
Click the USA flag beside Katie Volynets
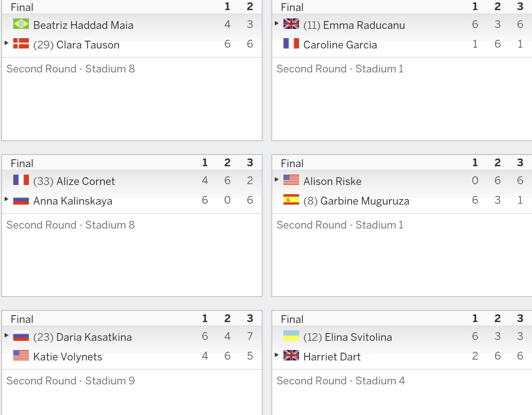[x=21, y=356]
